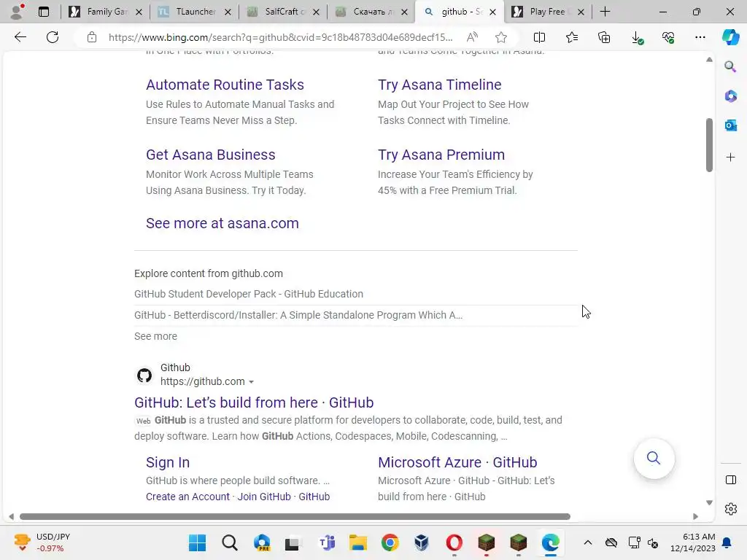The width and height of the screenshot is (747, 560).
Task: Go back using the back arrow
Action: 20,37
